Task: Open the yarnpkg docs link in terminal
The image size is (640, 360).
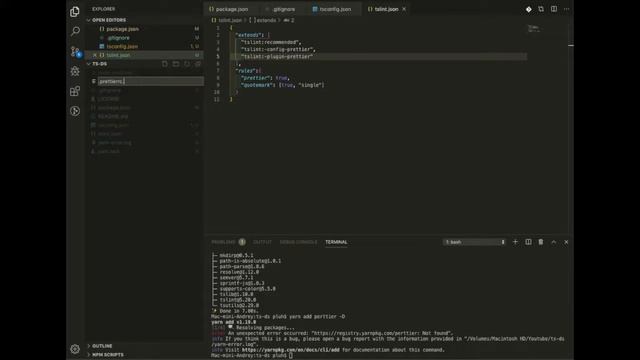Action: pyautogui.click(x=290, y=350)
